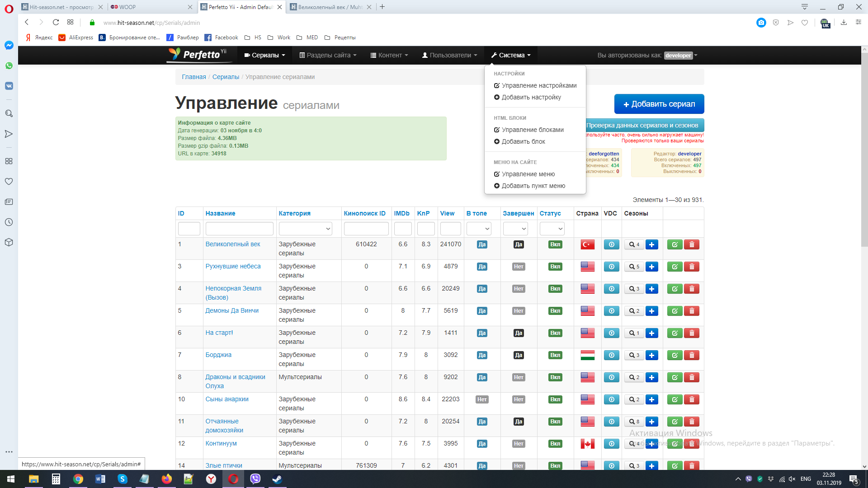Viewport: 868px width, 488px height.
Task: Open VK messenger in Opera sidebar
Action: [x=9, y=86]
